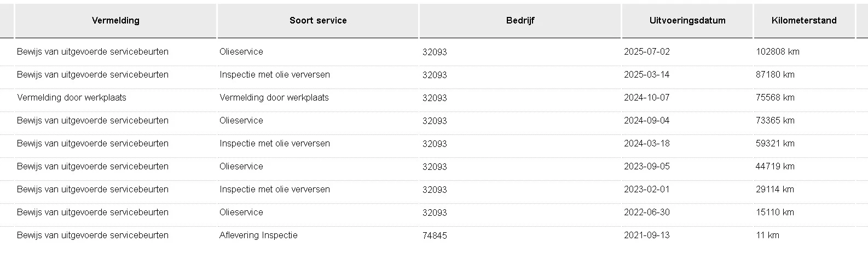This screenshot has height=277, width=868.
Task: Select the 102808 km mileage cell
Action: tap(777, 52)
